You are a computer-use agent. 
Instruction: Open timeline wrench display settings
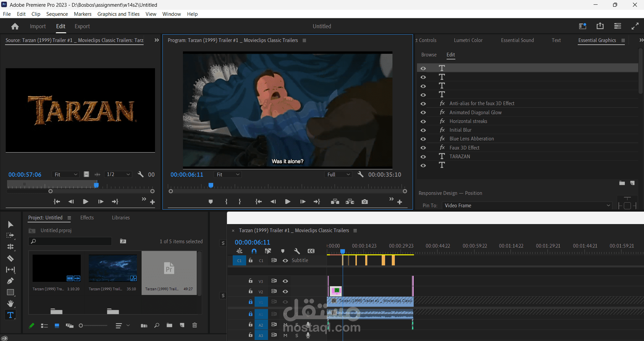[x=297, y=251]
